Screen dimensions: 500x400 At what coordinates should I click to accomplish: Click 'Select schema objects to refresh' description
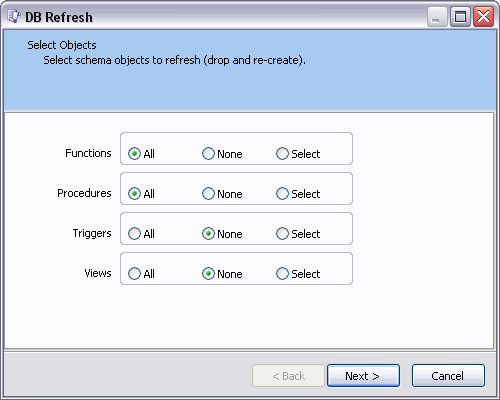[x=174, y=60]
